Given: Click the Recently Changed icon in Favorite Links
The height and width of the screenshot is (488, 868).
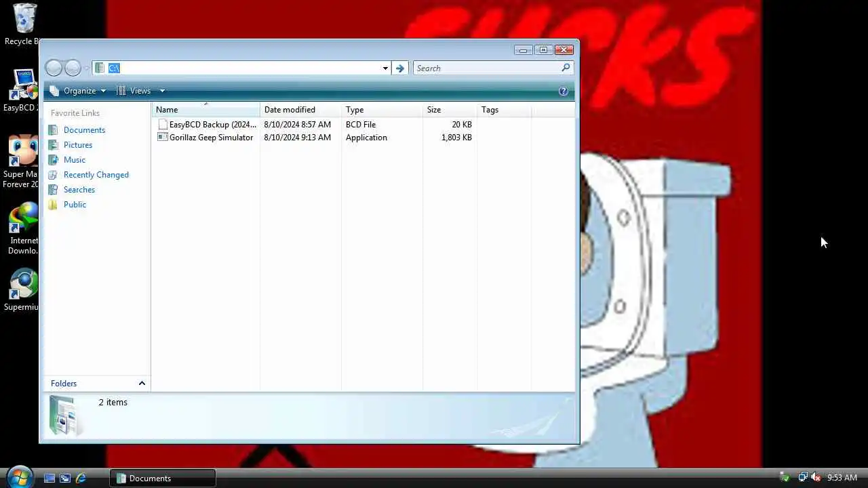Looking at the screenshot, I should point(54,174).
